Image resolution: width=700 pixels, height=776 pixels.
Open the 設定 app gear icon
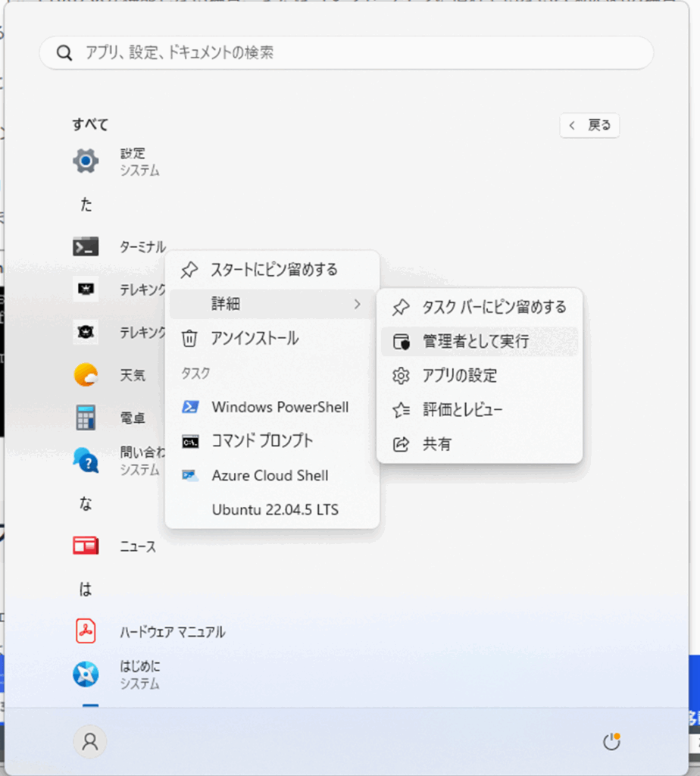click(86, 161)
